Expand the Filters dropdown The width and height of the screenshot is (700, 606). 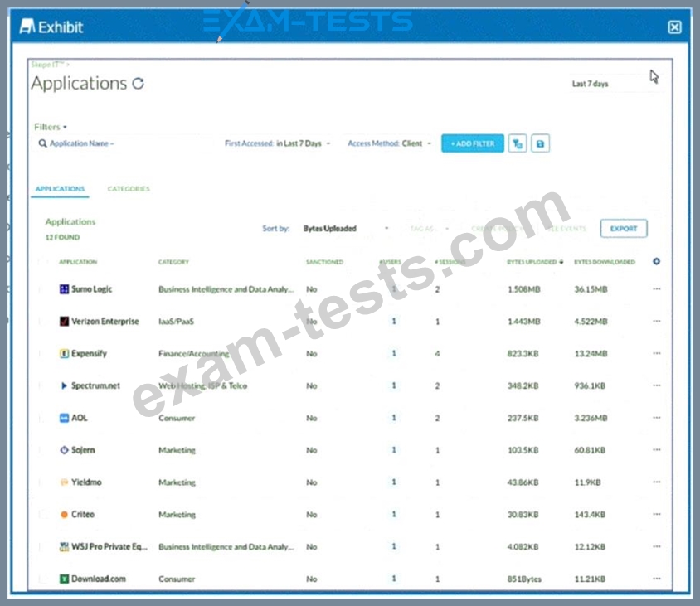51,127
